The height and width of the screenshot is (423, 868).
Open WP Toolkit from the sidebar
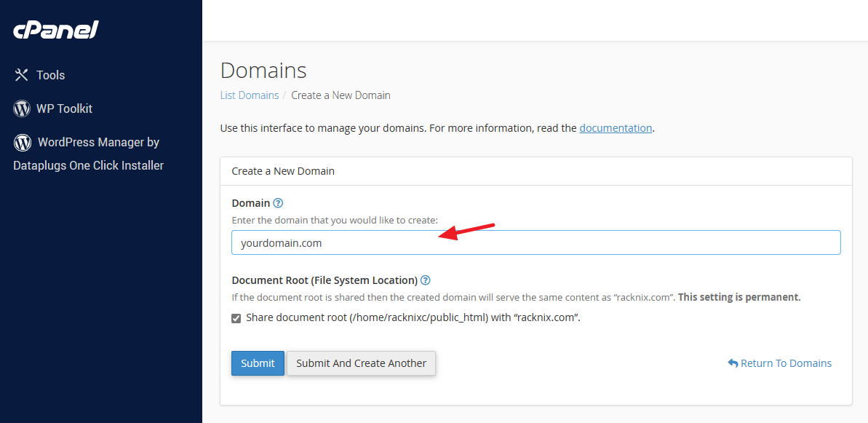point(63,108)
